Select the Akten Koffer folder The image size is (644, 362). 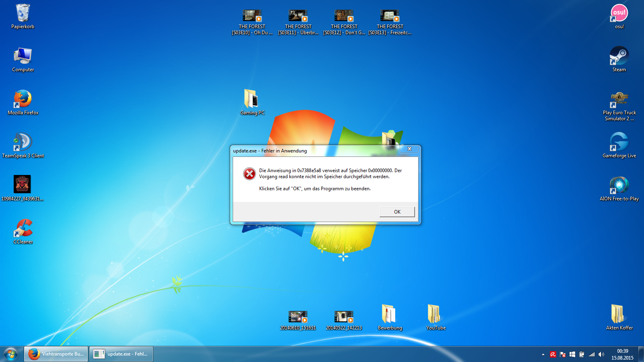coord(619,318)
